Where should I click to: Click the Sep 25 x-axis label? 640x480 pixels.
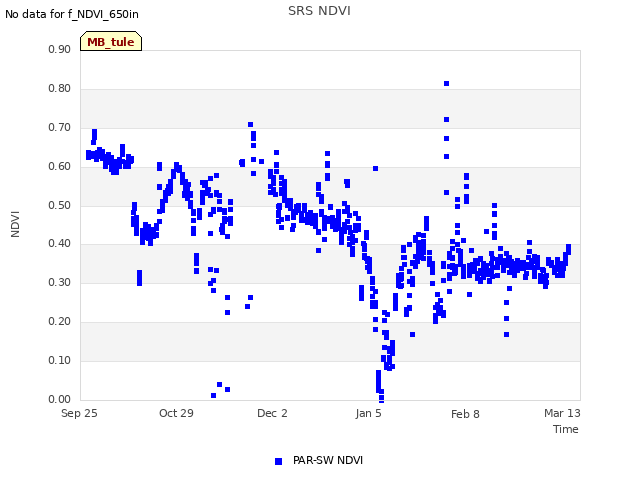click(x=79, y=413)
